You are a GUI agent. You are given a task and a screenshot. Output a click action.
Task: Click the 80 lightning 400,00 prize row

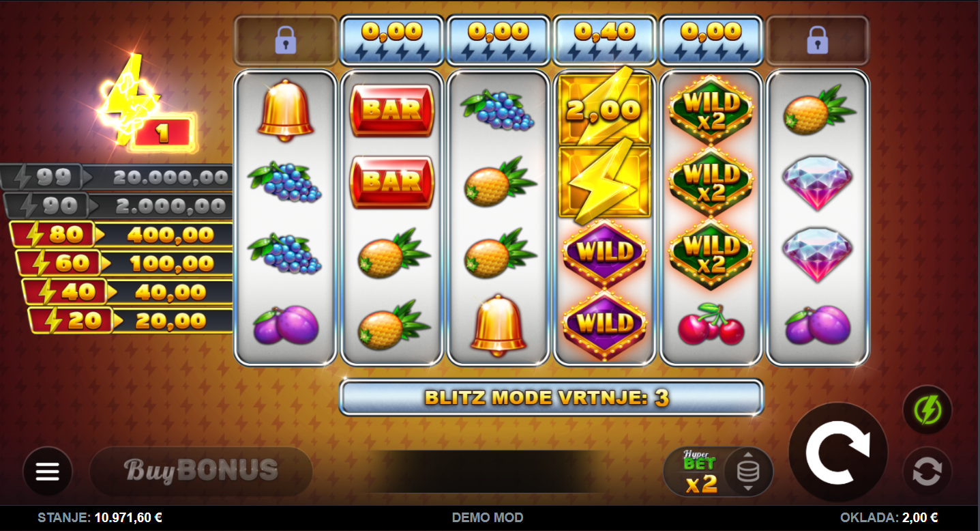122,235
